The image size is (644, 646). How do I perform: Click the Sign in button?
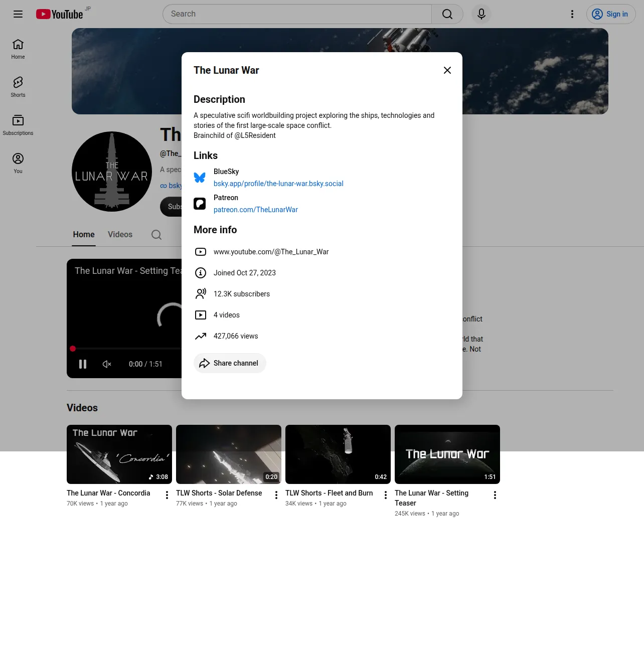[611, 14]
